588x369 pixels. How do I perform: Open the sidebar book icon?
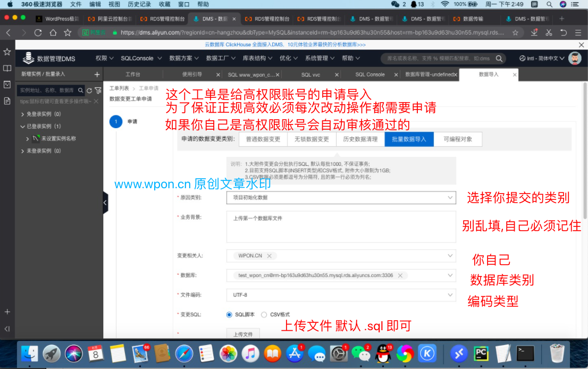click(7, 68)
